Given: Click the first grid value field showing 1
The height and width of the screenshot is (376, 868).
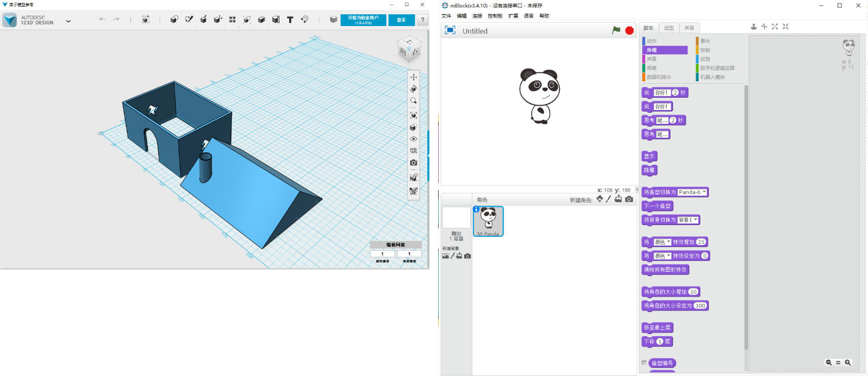Looking at the screenshot, I should coord(382,254).
